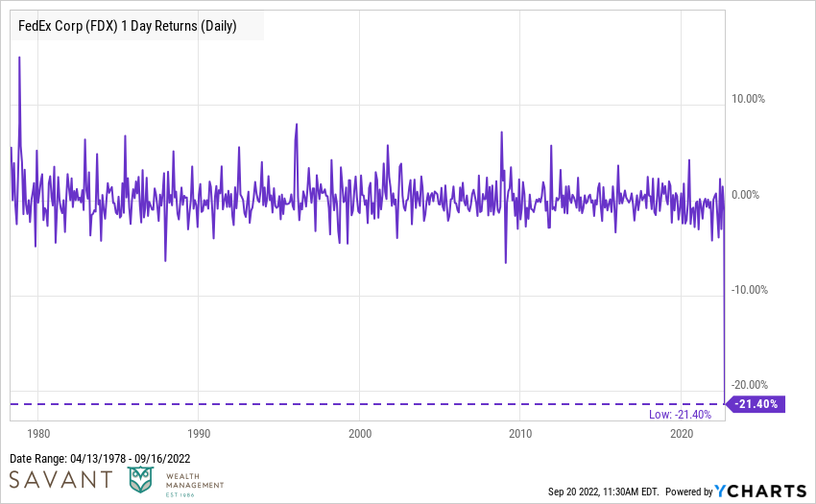Click the 0.00% y-axis label
816x504 pixels.
click(745, 195)
